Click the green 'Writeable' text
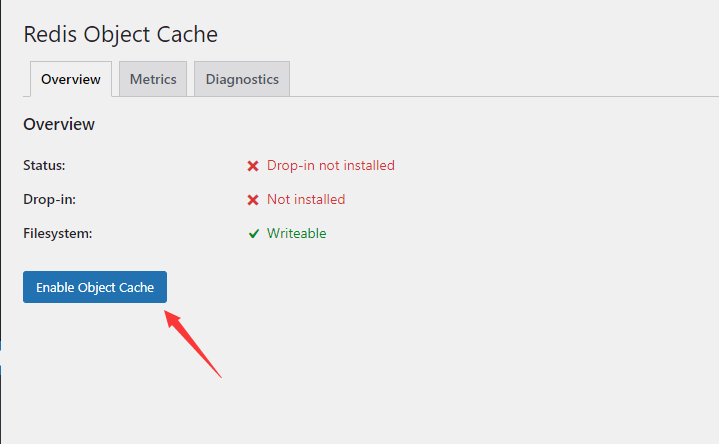The image size is (719, 444). [297, 233]
